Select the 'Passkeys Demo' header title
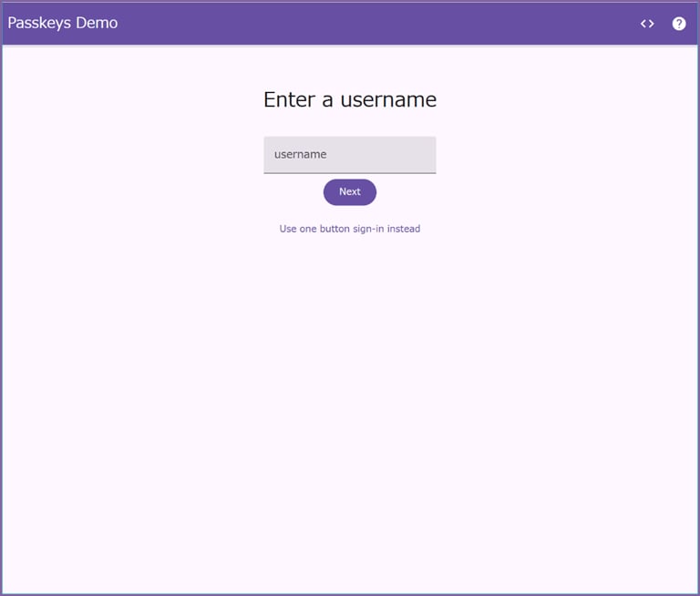The image size is (700, 596). click(63, 23)
